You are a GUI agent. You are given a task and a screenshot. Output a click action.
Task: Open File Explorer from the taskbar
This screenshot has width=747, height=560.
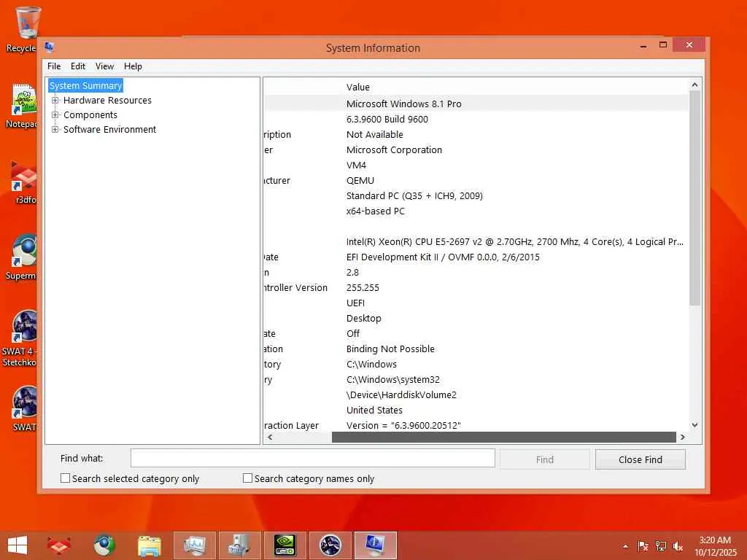[x=149, y=545]
